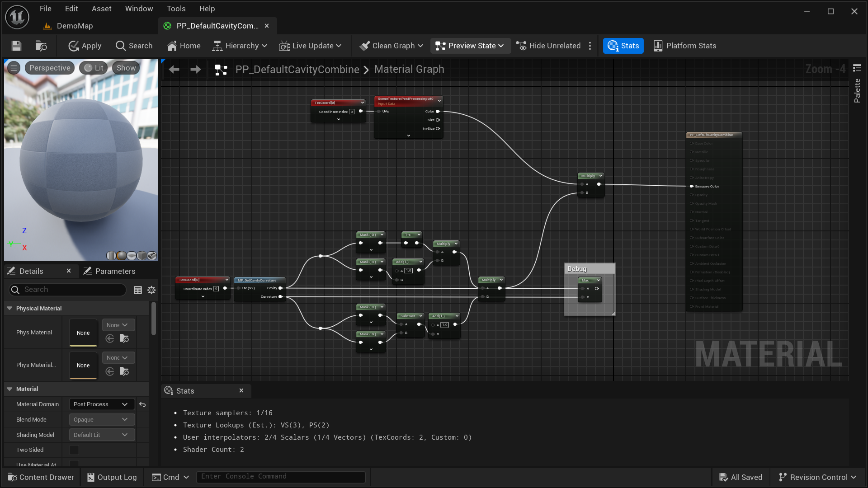Screen dimensions: 868x488
Task: Use selected asset for Phys Material
Action: click(x=109, y=338)
